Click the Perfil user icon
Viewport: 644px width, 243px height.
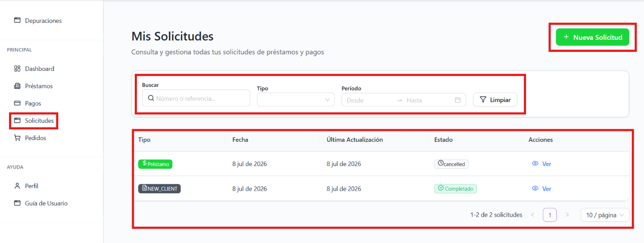(x=17, y=186)
